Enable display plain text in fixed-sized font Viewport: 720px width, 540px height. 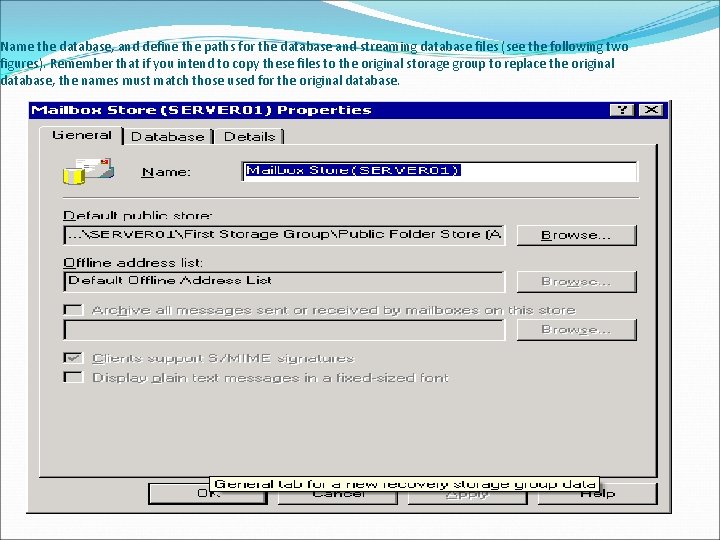(x=73, y=377)
